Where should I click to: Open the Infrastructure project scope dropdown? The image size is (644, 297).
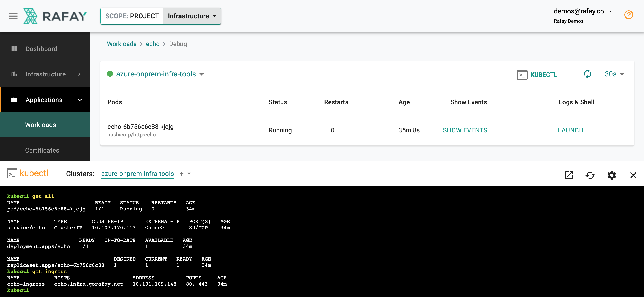coord(192,16)
